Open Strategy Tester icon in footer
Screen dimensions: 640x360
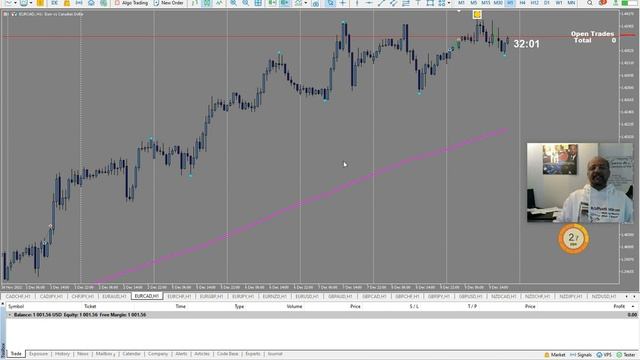point(619,355)
